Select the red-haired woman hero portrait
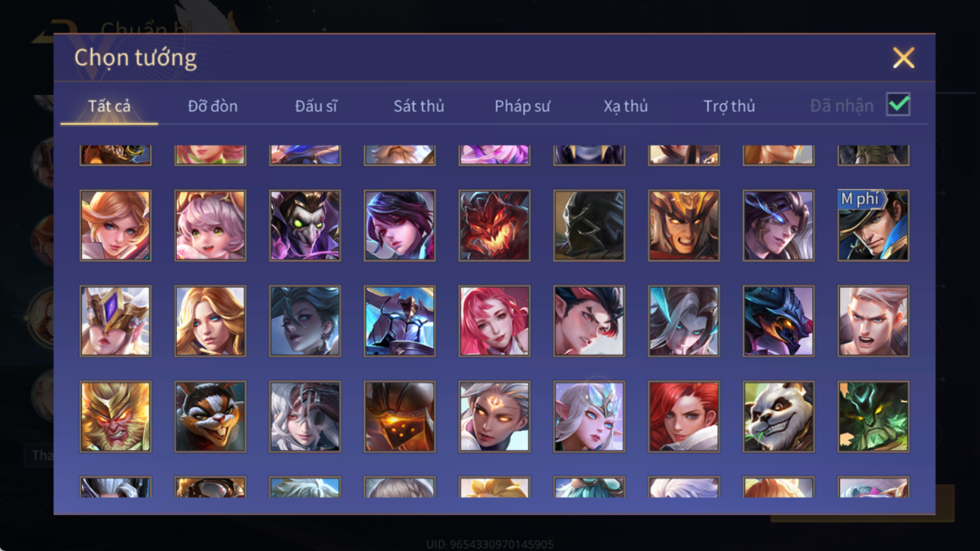The image size is (980, 551). coord(684,417)
